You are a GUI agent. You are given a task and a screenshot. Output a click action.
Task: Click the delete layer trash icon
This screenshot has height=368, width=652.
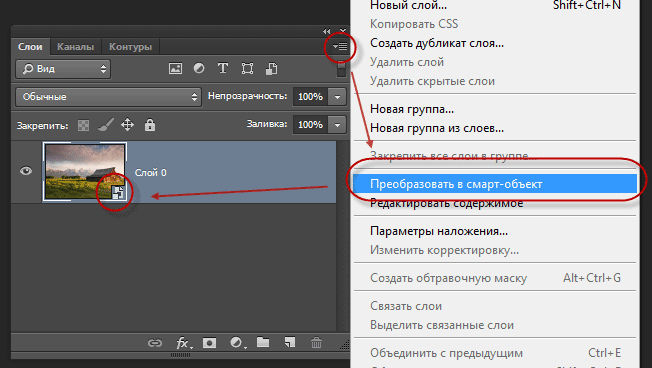[x=316, y=343]
